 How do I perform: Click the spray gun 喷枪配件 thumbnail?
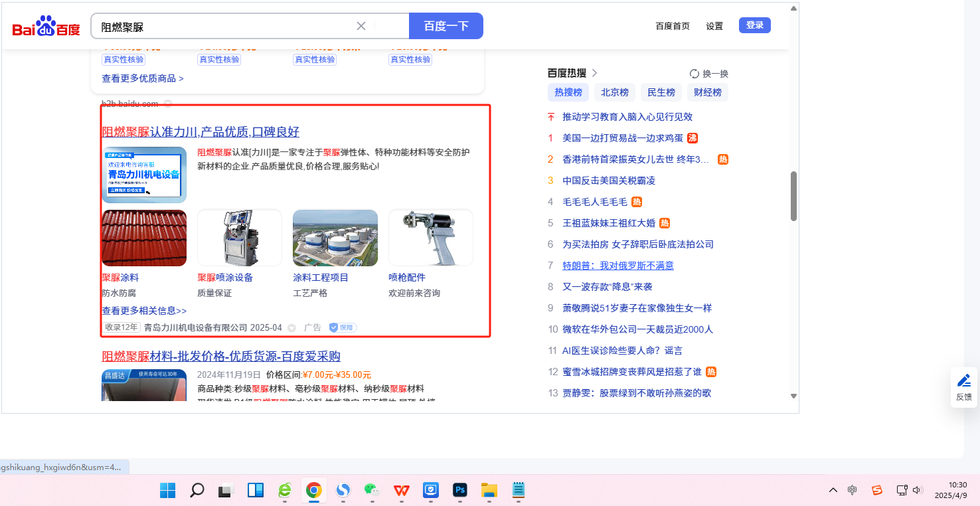[x=431, y=238]
